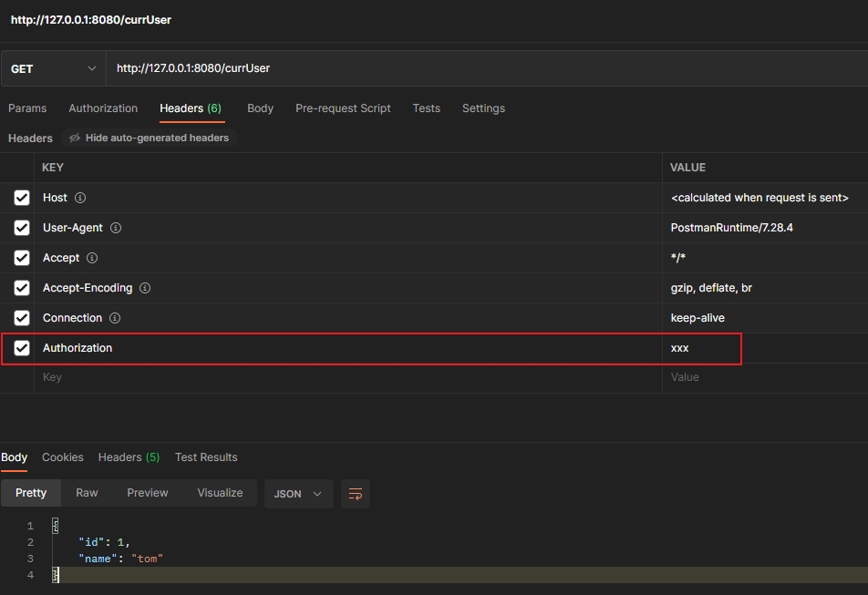868x595 pixels.
Task: Click the info icon next to Connection
Action: pos(115,318)
